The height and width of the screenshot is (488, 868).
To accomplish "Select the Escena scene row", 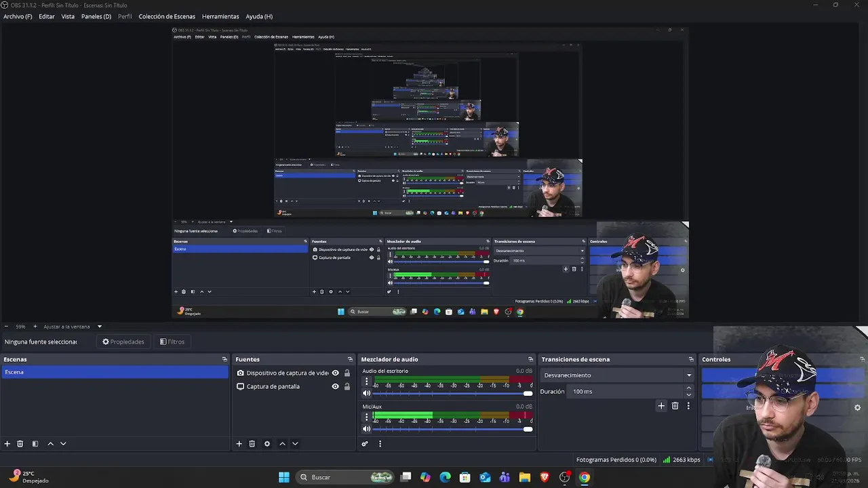I will (115, 372).
